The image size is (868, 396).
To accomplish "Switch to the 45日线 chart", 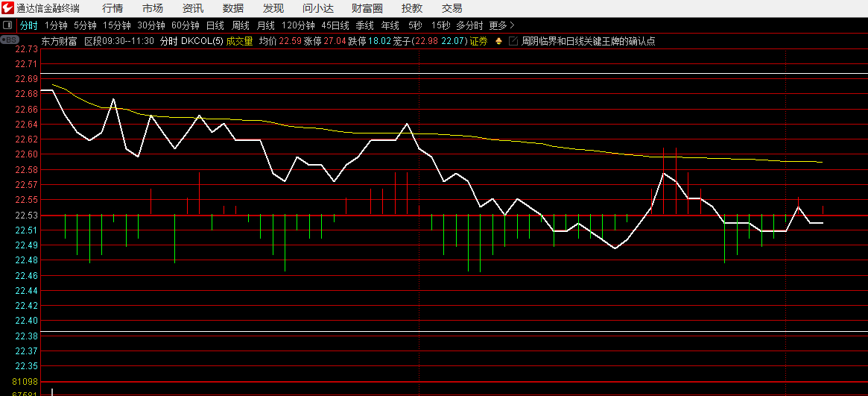I will tap(335, 25).
